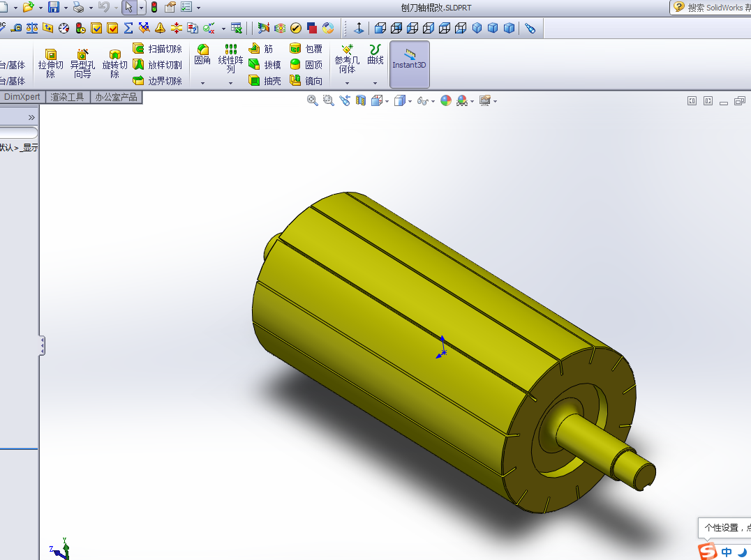Open Mass Properties scales icon
This screenshot has width=751, height=560.
point(32,28)
